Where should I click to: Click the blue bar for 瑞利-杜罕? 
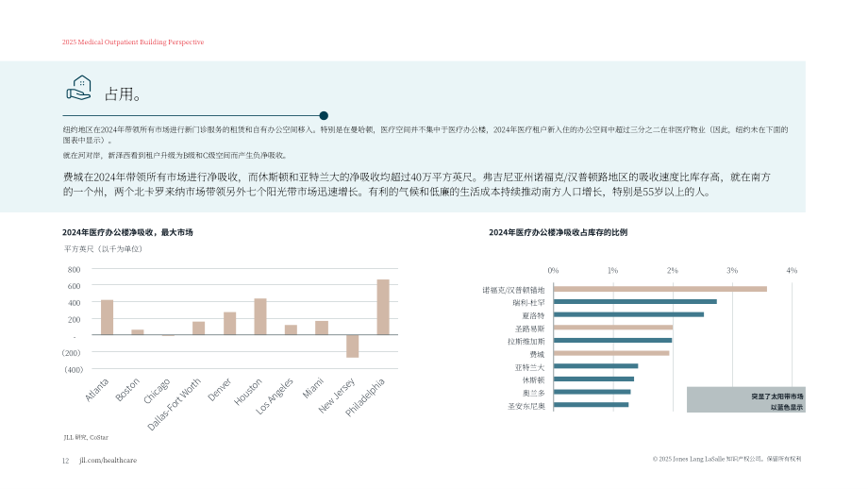(x=635, y=302)
